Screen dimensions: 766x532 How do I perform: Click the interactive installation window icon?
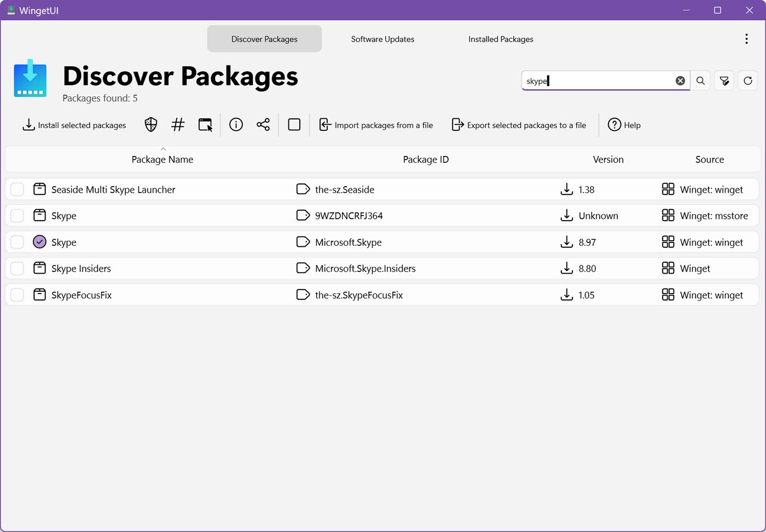coord(205,125)
